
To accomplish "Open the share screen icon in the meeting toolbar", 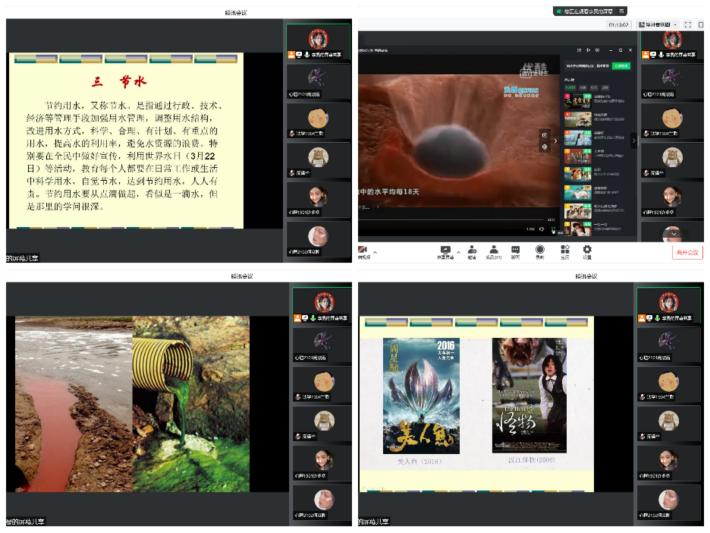I will (446, 250).
